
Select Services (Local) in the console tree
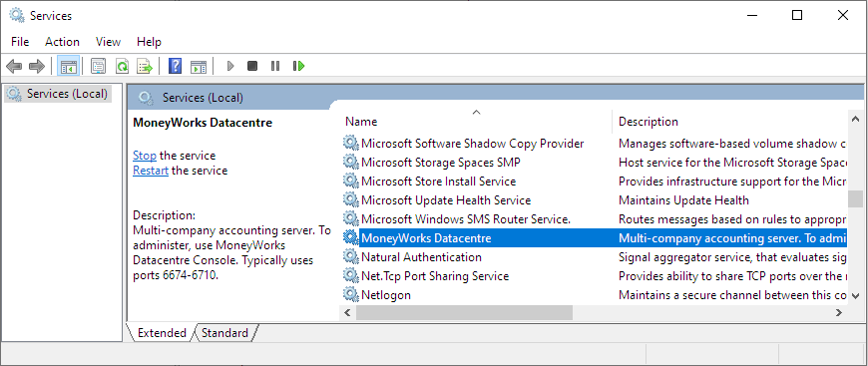pyautogui.click(x=58, y=94)
